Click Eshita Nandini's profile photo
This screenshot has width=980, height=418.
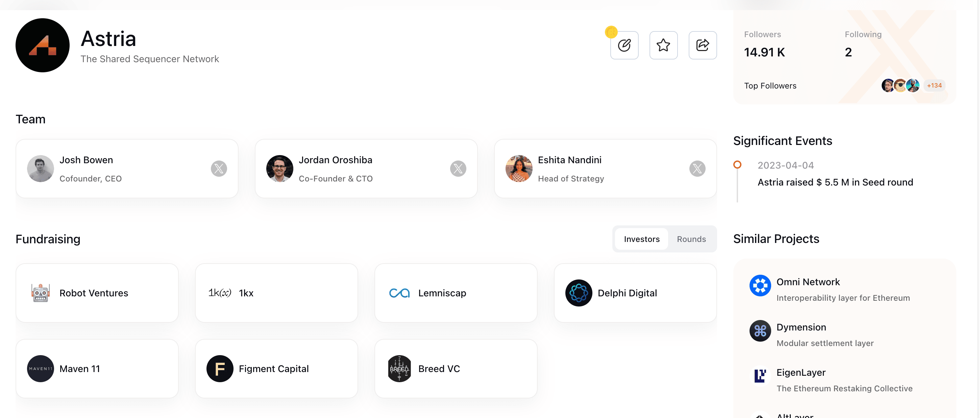coord(519,169)
